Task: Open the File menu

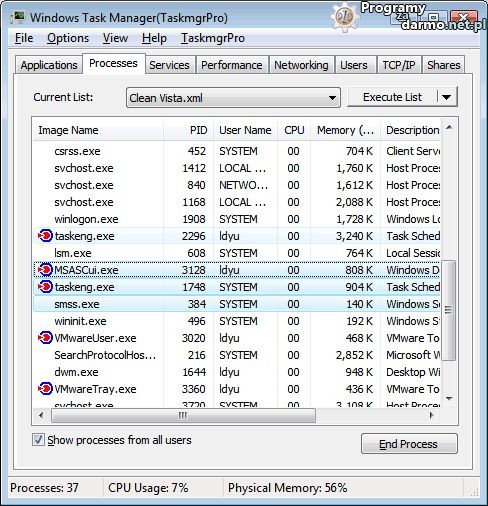Action: [24, 38]
